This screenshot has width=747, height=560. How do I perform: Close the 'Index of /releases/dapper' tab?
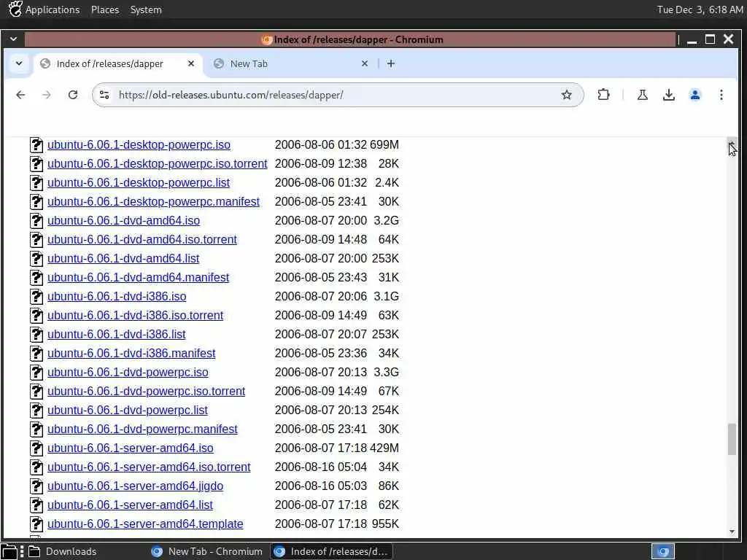click(190, 63)
